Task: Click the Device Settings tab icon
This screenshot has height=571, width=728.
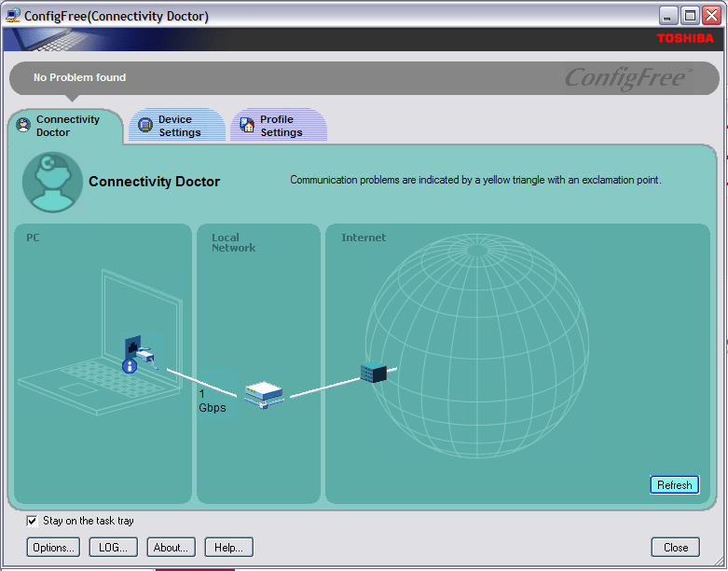Action: (x=145, y=126)
